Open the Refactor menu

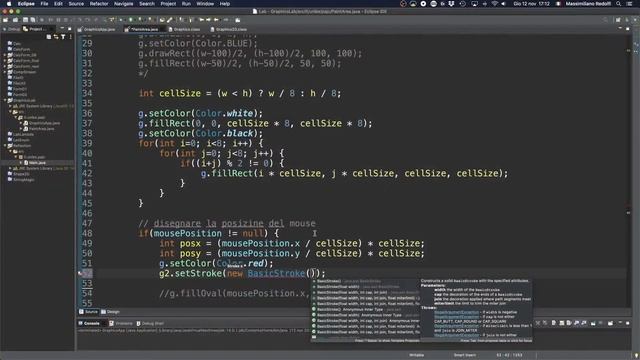coord(99,4)
